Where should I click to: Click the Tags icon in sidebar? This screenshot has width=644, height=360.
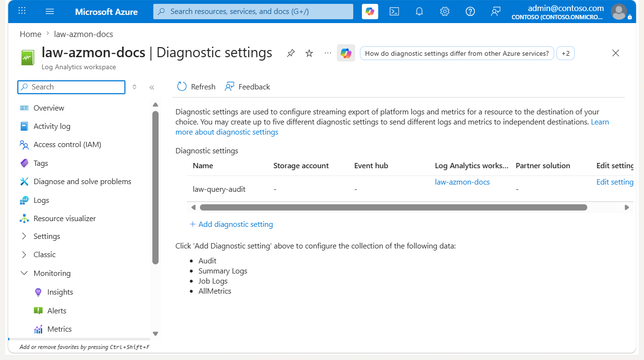click(24, 163)
